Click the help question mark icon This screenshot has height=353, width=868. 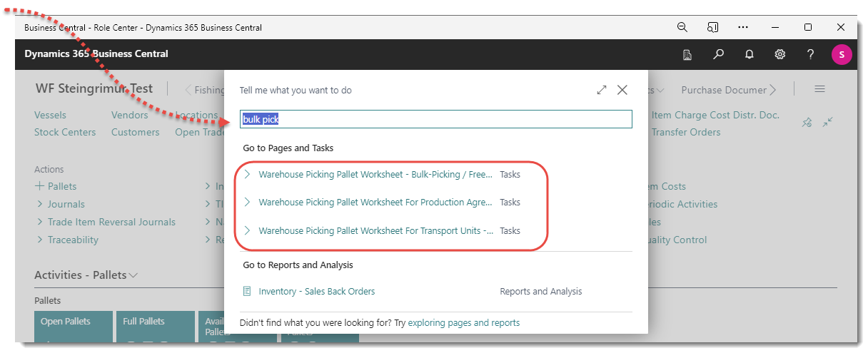click(x=810, y=54)
